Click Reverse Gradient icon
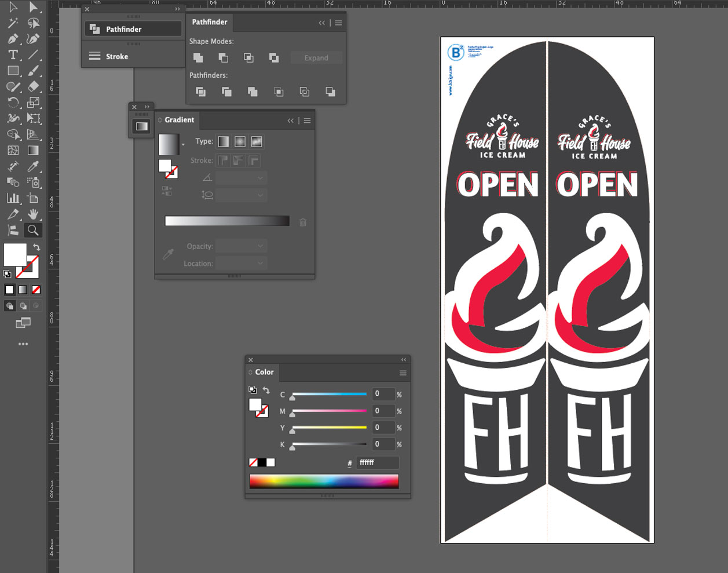The width and height of the screenshot is (728, 573). (167, 191)
